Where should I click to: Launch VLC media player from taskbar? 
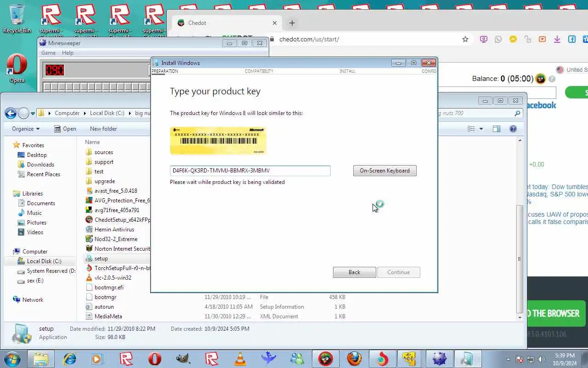pyautogui.click(x=240, y=358)
